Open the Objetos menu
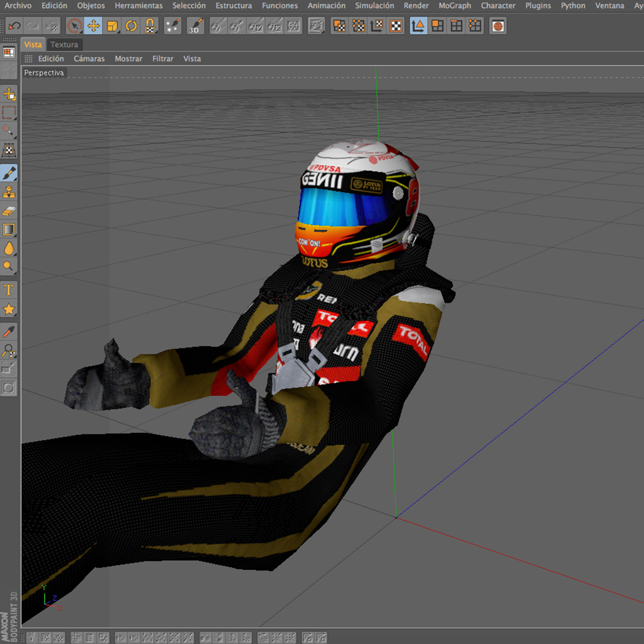This screenshot has width=644, height=644. (91, 6)
